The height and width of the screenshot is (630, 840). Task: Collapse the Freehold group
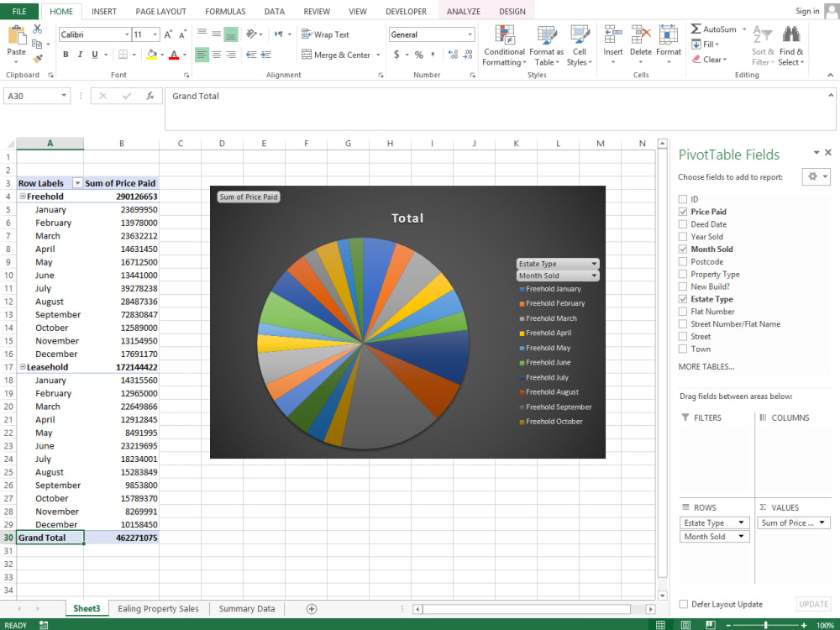point(23,197)
